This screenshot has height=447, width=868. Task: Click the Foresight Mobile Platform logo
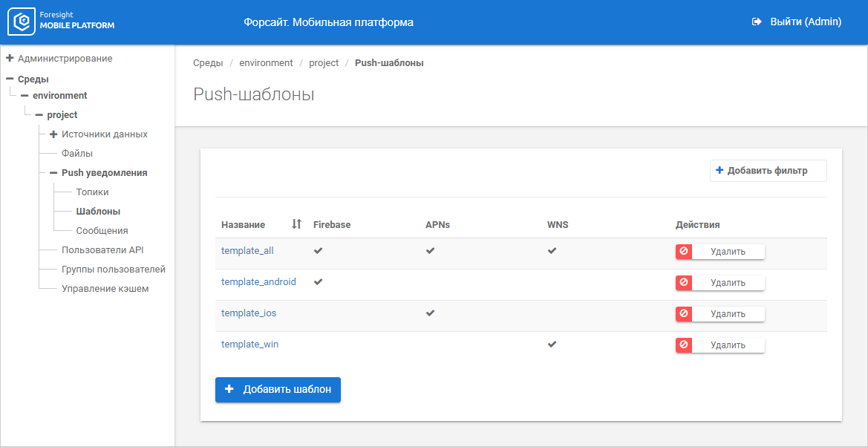tap(62, 22)
